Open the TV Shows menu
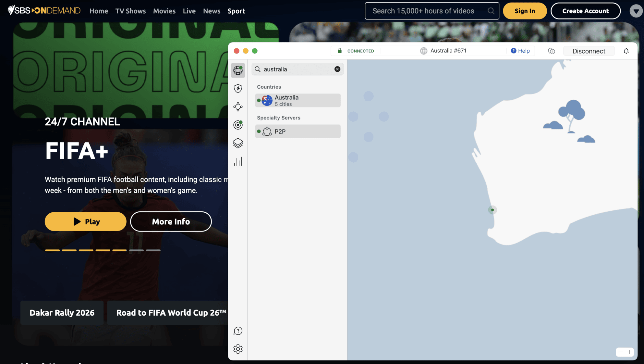The image size is (644, 364). click(x=130, y=11)
